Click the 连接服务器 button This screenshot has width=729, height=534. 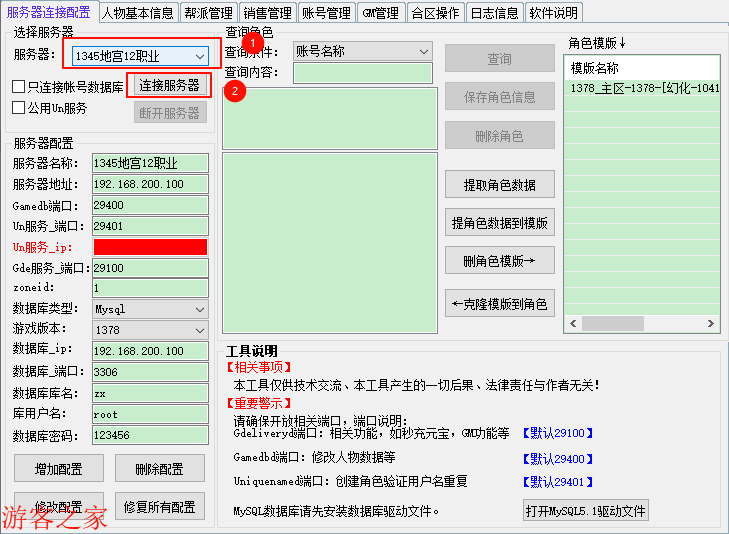coord(169,85)
